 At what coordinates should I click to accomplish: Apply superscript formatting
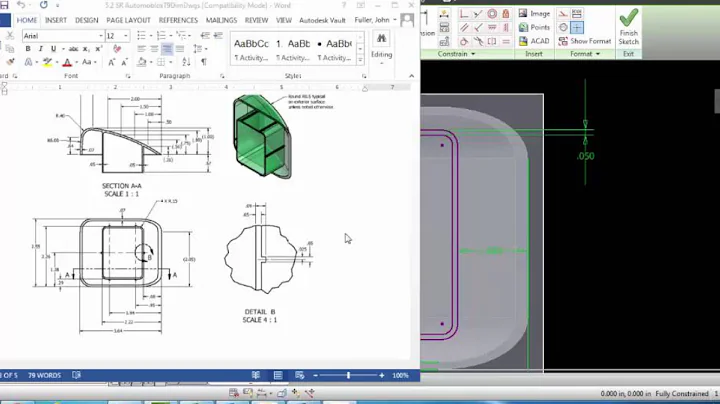coord(98,49)
